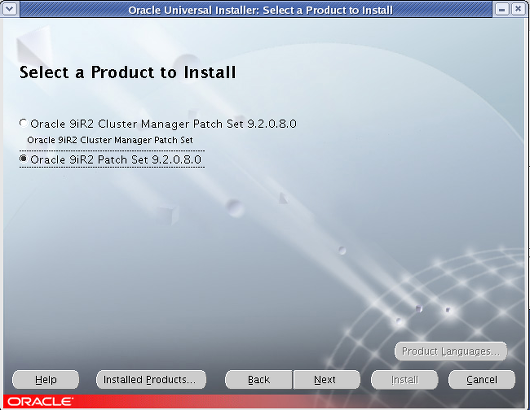530x410 pixels.
Task: Open Installed Products list
Action: 151,380
